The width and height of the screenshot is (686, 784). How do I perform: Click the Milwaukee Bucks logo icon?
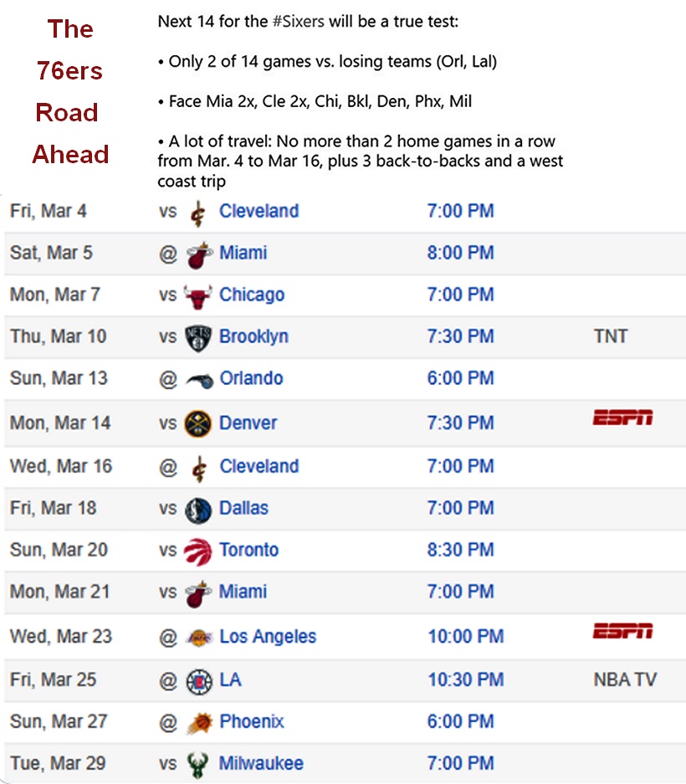pos(197,764)
